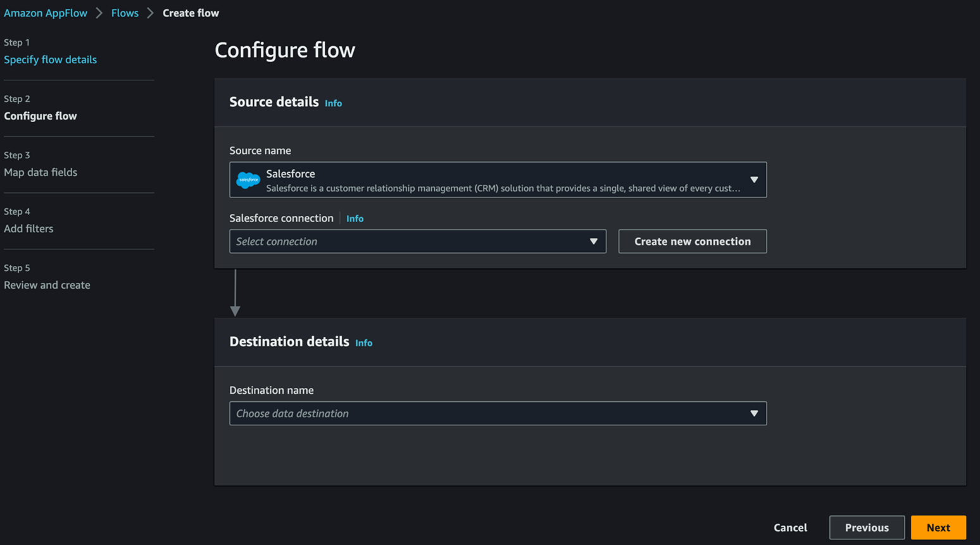Open the Info link beside Salesforce connection

pyautogui.click(x=355, y=218)
